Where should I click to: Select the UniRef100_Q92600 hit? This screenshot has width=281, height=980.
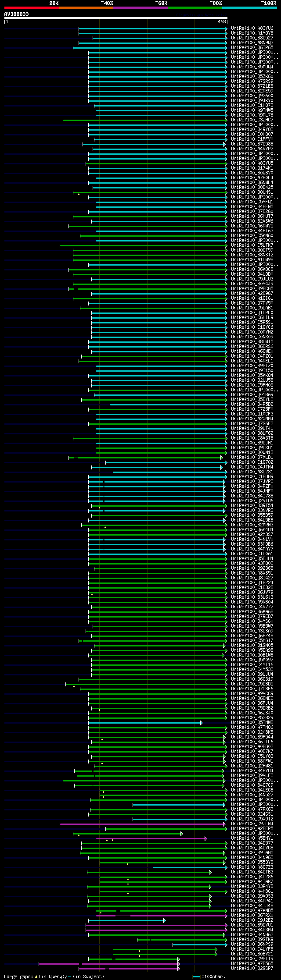click(x=252, y=96)
